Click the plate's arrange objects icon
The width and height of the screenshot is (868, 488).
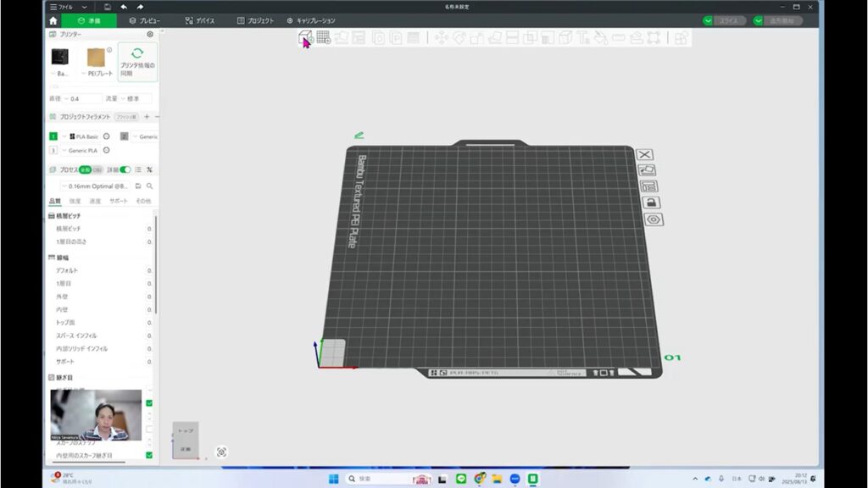648,186
